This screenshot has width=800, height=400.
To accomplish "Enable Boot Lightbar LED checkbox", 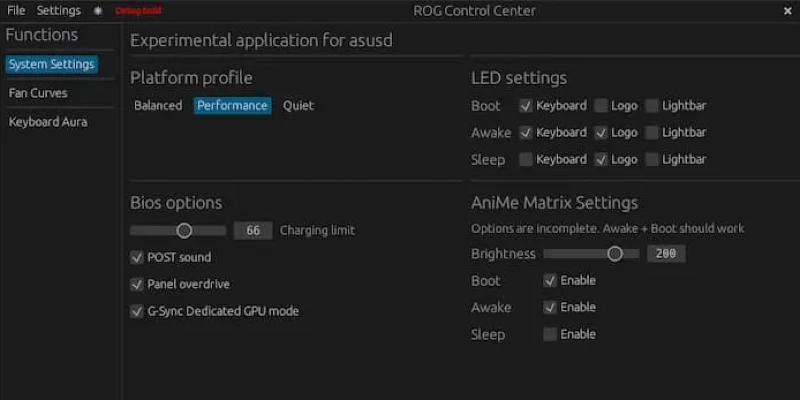I will tap(652, 106).
